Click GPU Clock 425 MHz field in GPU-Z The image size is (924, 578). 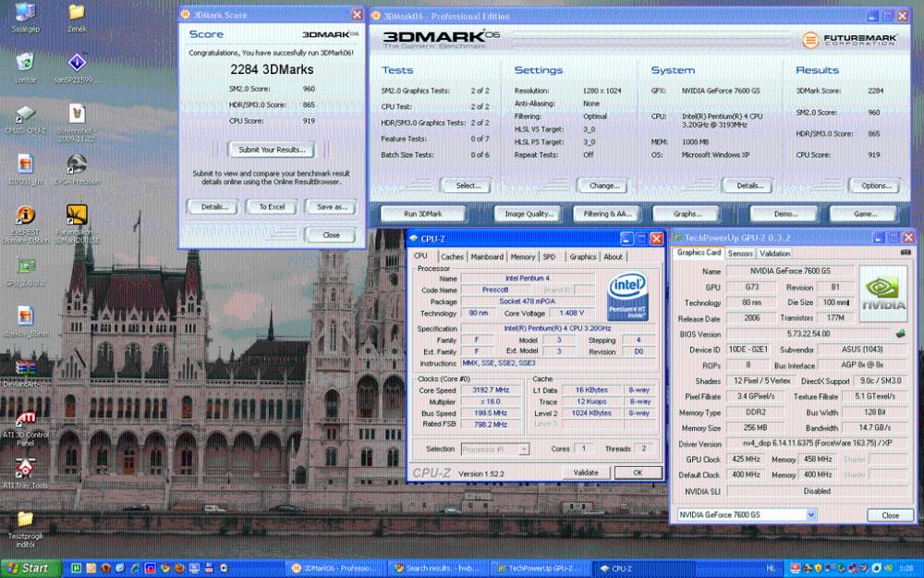(746, 460)
